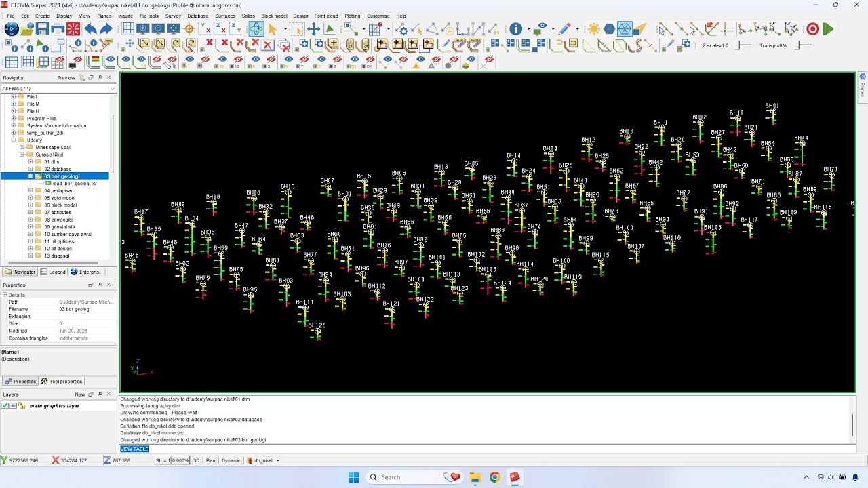
Task: Click the Windows Start button
Action: (x=353, y=477)
